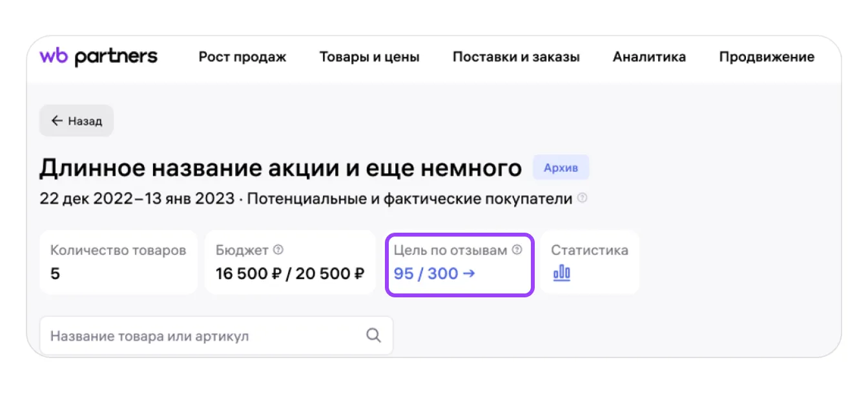Click the Архив status badge
The width and height of the screenshot is (868, 393).
561,168
